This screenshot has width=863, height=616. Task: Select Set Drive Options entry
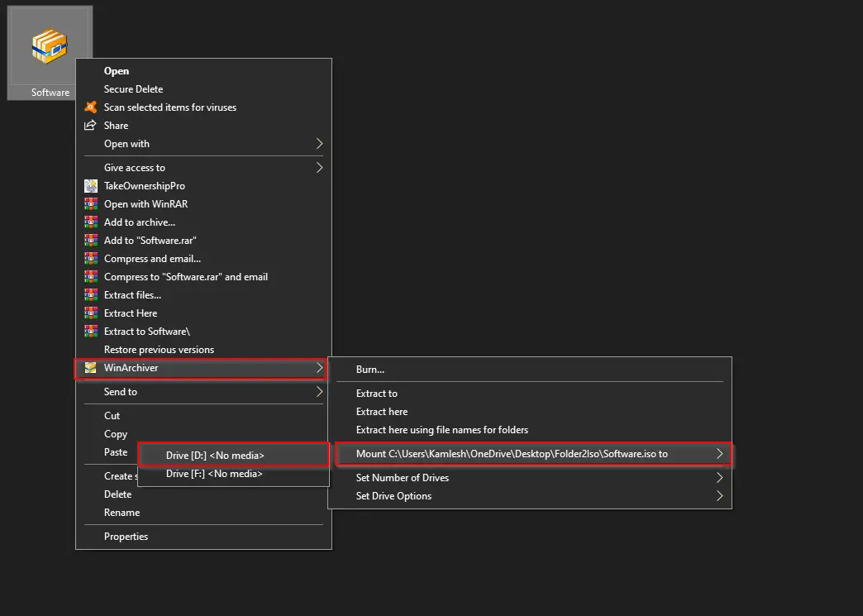click(x=530, y=495)
